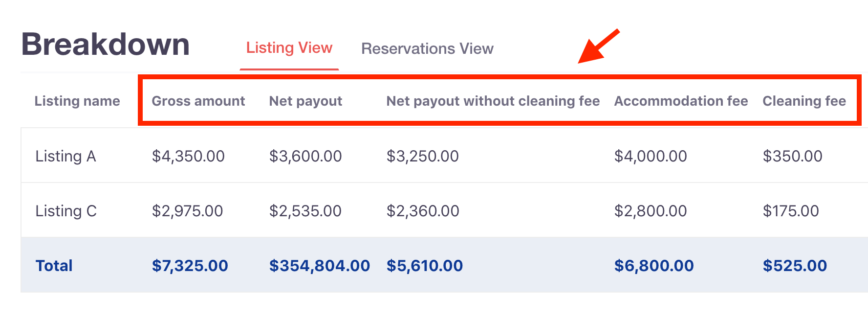Click Listing C gross amount $2,975.00
This screenshot has width=868, height=319.
(187, 211)
